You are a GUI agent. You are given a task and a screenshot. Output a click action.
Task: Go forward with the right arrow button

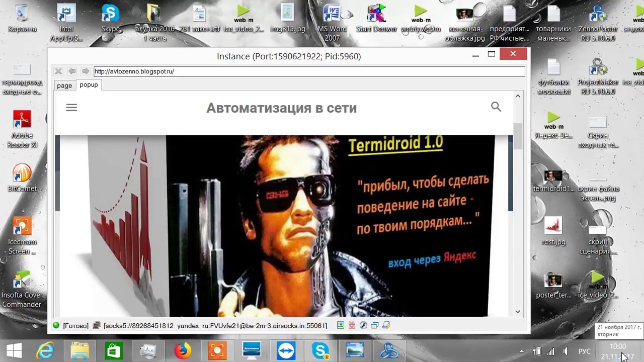tap(86, 71)
